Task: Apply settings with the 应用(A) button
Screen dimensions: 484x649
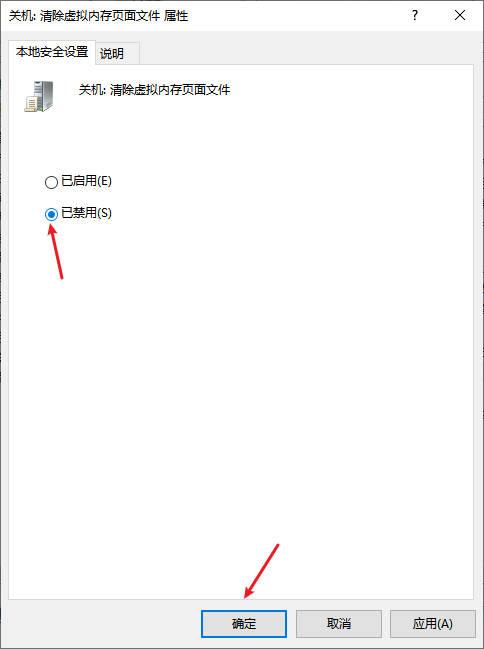Action: [x=433, y=624]
